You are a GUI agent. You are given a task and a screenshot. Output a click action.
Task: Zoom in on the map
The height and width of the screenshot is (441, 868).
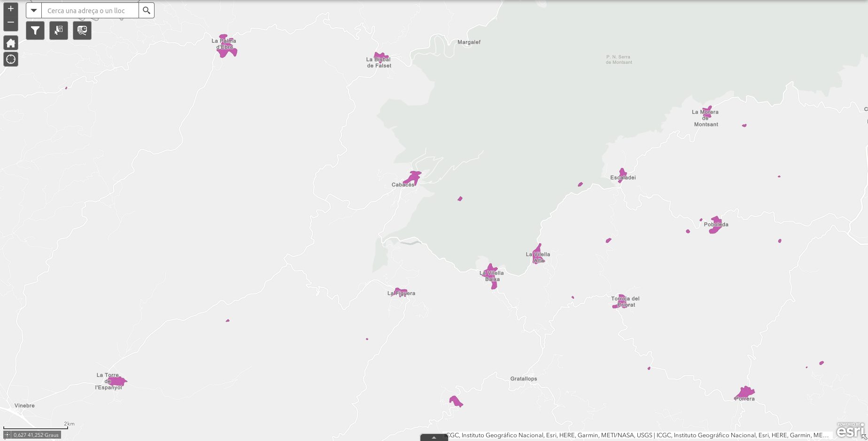tap(10, 9)
